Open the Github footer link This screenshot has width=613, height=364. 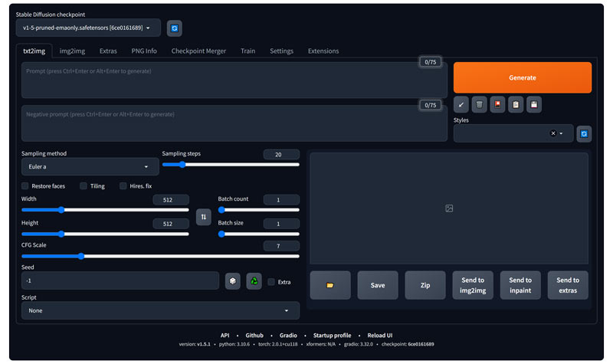pos(254,336)
